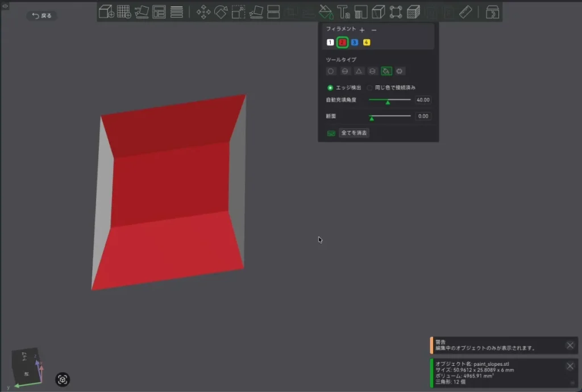Click the Add plate grid icon
The height and width of the screenshot is (392, 582).
point(124,12)
